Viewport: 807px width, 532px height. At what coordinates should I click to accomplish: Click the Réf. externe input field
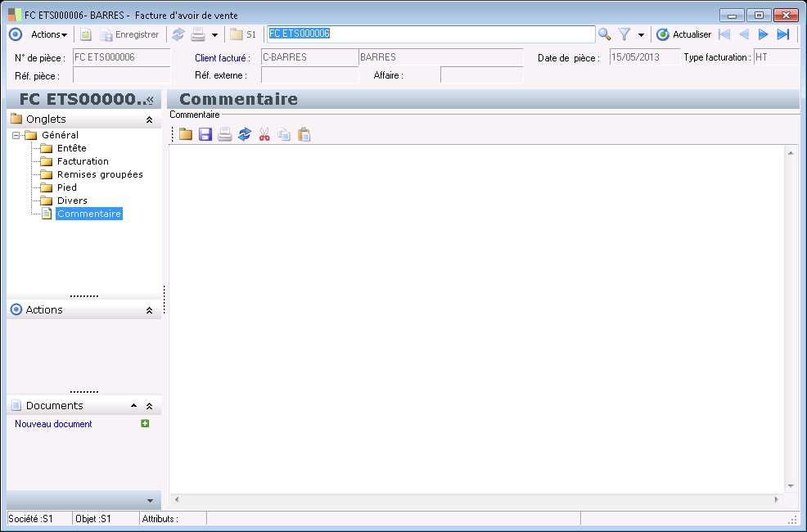309,75
